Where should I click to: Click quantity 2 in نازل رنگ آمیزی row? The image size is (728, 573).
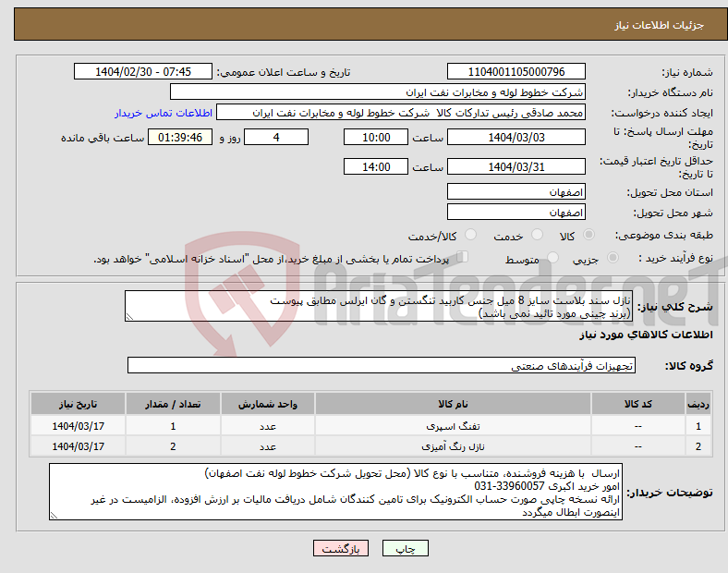pos(173,446)
